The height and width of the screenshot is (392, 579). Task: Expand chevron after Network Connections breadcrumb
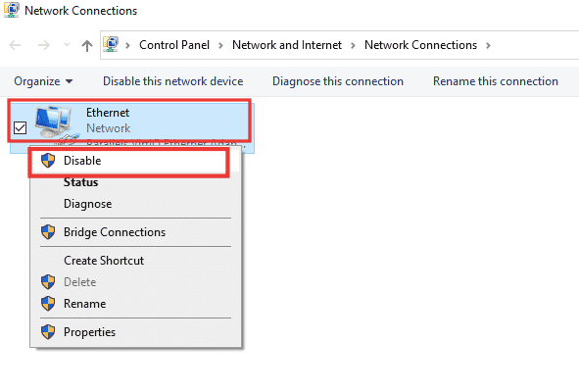[488, 45]
